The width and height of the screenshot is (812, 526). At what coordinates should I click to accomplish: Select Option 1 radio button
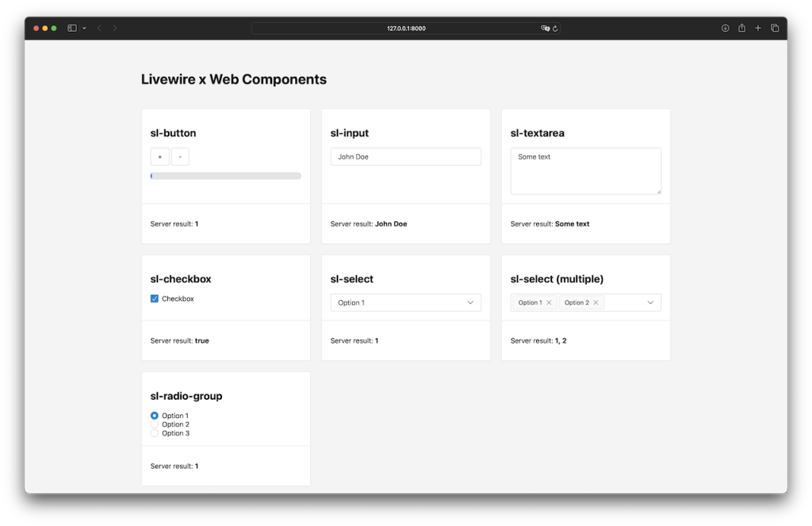tap(155, 416)
